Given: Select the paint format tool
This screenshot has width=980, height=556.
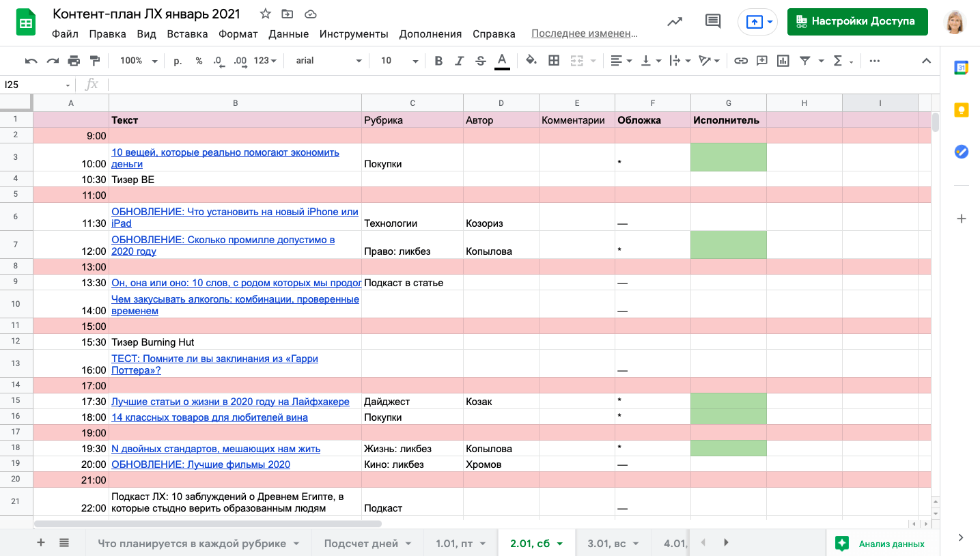Looking at the screenshot, I should (95, 61).
